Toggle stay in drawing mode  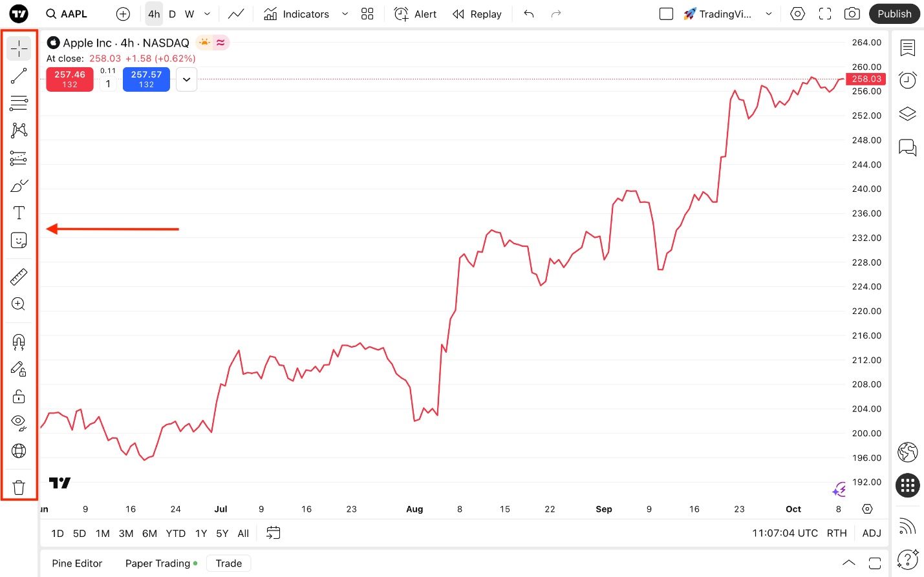point(19,369)
